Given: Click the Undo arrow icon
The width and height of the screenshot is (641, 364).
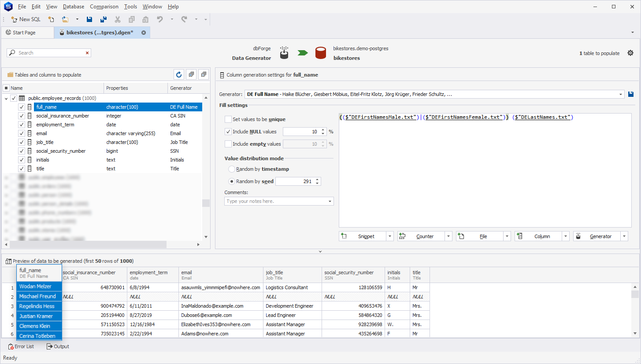Looking at the screenshot, I should [x=160, y=19].
